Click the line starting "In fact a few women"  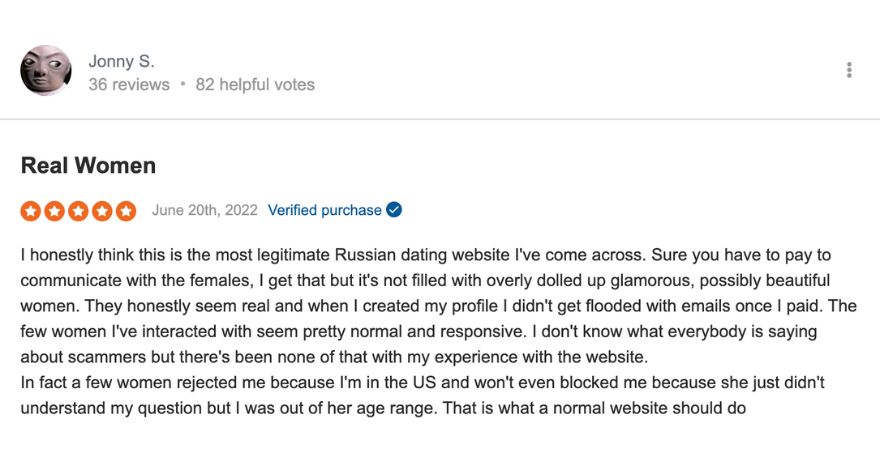pos(422,383)
